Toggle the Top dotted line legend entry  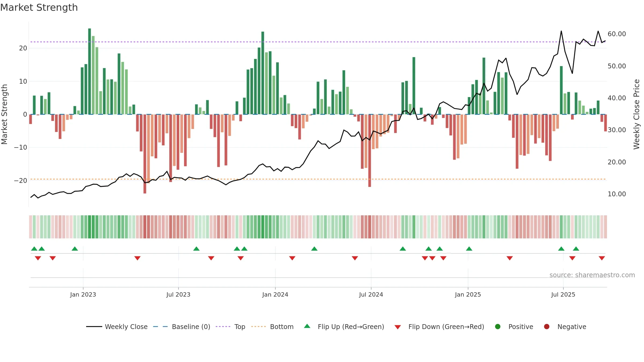click(x=230, y=327)
